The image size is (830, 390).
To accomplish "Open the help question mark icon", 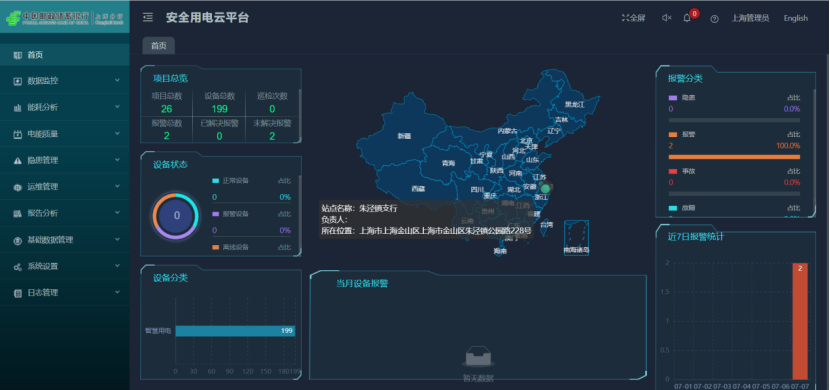I will click(x=715, y=19).
